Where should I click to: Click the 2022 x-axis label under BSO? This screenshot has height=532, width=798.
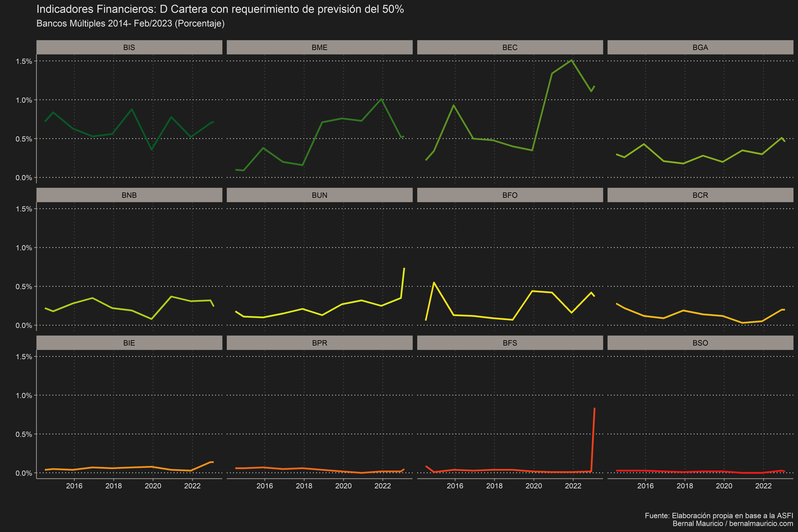tap(763, 486)
